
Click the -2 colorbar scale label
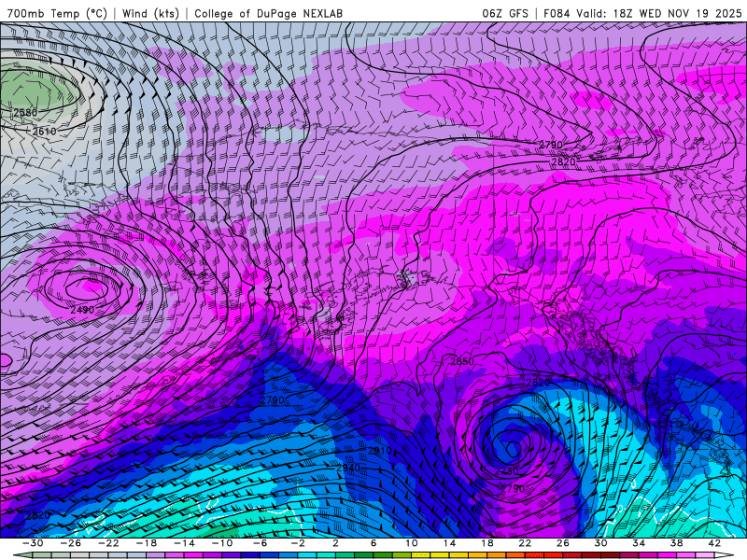click(297, 543)
